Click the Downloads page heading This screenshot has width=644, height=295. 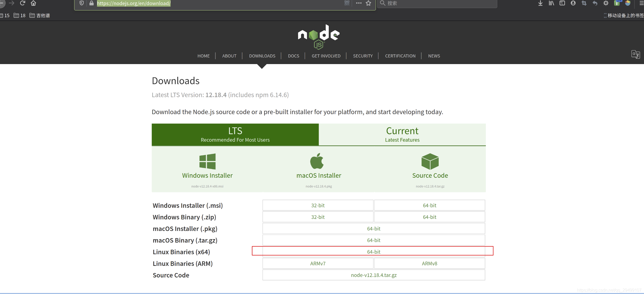coord(176,81)
